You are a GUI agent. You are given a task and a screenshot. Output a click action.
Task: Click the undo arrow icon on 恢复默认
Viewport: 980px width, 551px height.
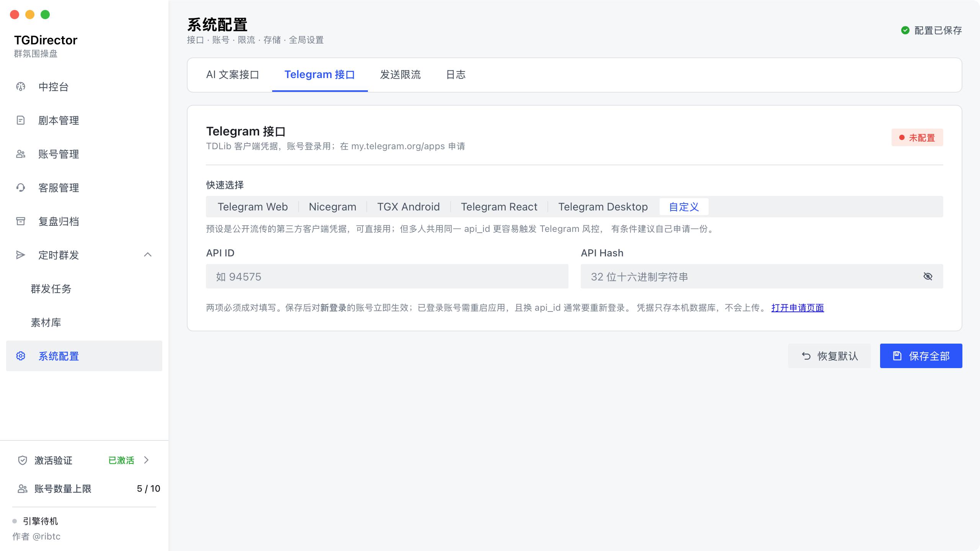click(806, 356)
